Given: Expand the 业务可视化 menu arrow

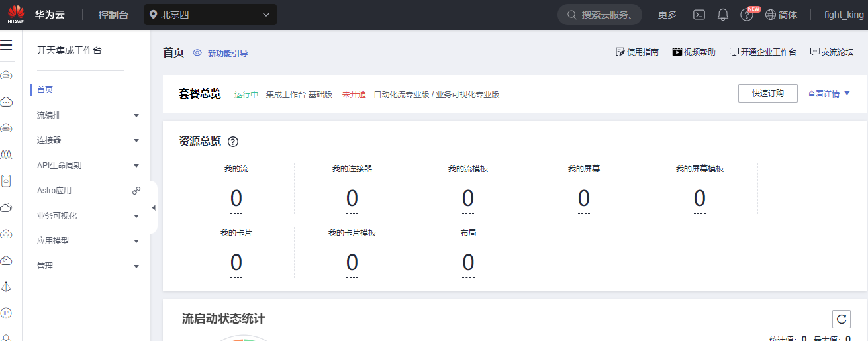Looking at the screenshot, I should [136, 216].
